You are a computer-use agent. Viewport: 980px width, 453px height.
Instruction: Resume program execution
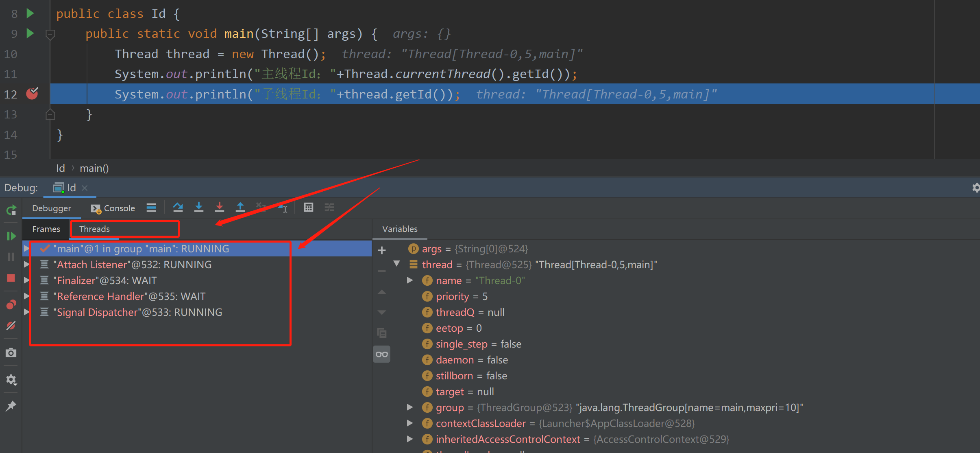tap(11, 236)
